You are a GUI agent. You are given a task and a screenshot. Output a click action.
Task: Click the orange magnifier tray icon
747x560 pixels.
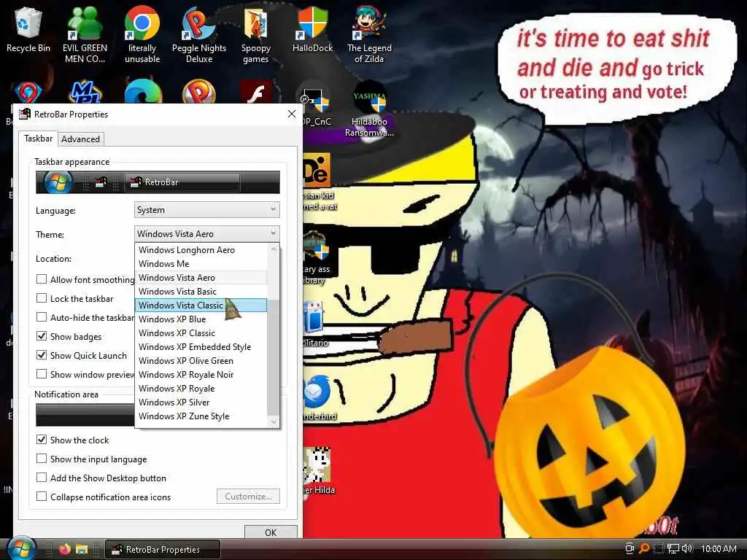tap(643, 548)
